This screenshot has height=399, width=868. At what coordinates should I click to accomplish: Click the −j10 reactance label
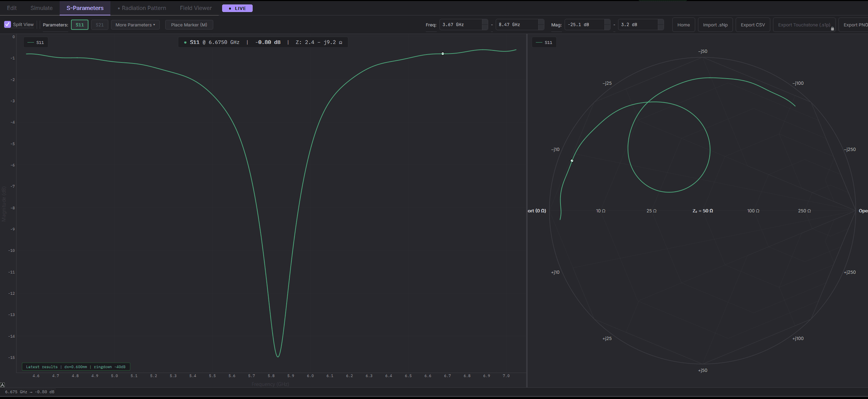[555, 149]
